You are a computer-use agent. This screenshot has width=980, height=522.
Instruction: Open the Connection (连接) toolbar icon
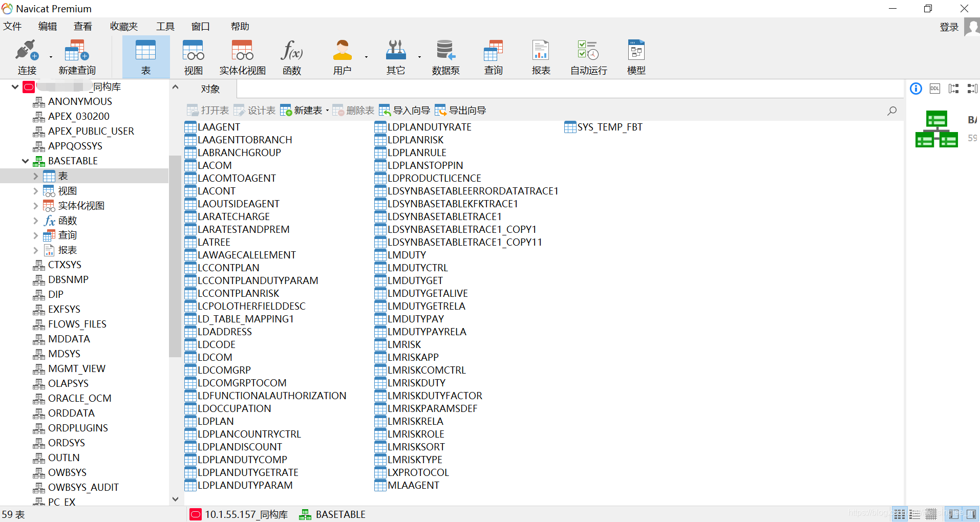pos(27,57)
